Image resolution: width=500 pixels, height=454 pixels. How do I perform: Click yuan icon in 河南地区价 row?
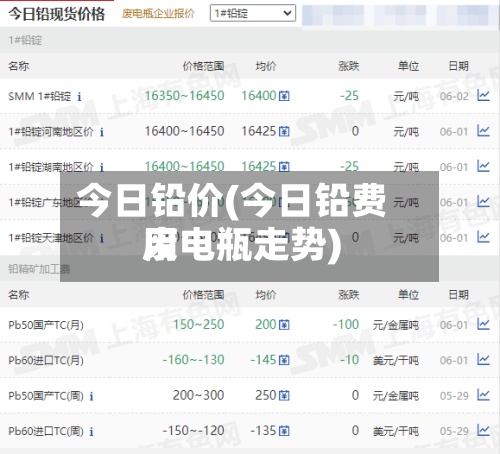click(x=284, y=132)
